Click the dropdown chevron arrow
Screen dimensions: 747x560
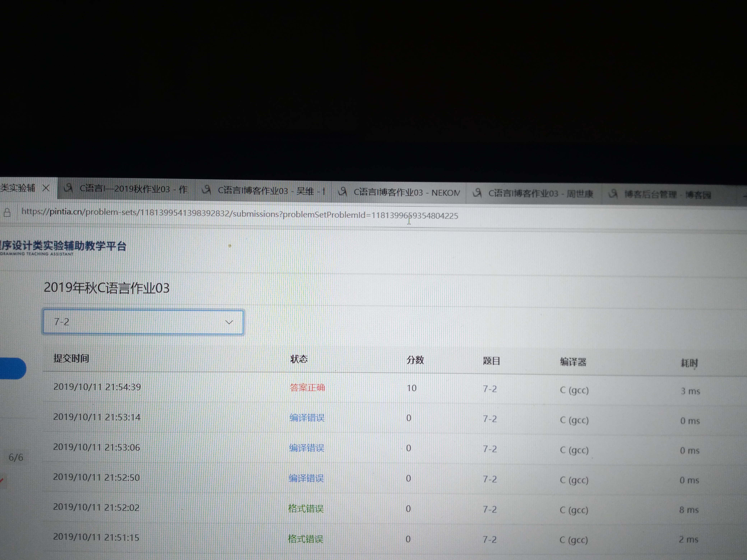[229, 322]
